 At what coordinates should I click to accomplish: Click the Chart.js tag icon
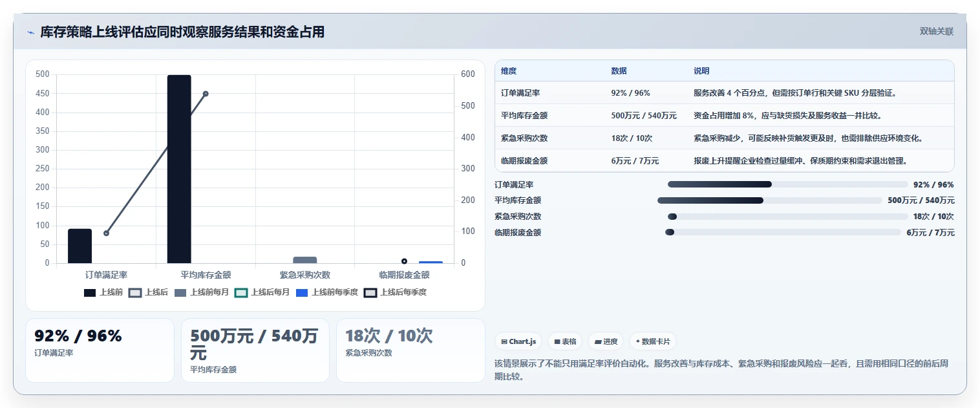tap(504, 341)
